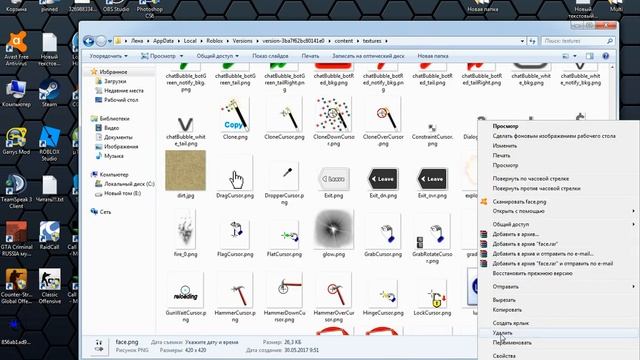
Task: Select HammerOverCursor.png file
Action: click(333, 291)
